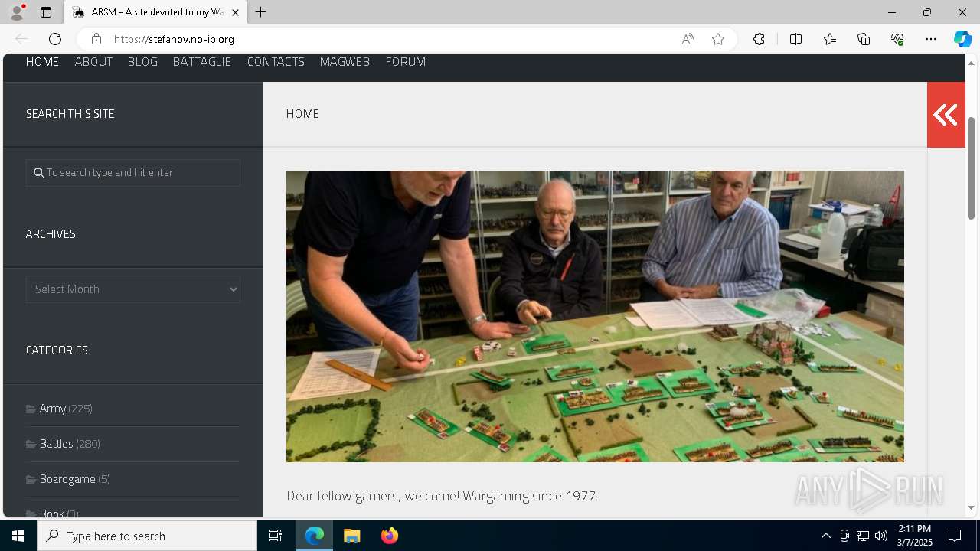Open the FORUM menu page
The width and height of the screenshot is (980, 551).
[405, 62]
